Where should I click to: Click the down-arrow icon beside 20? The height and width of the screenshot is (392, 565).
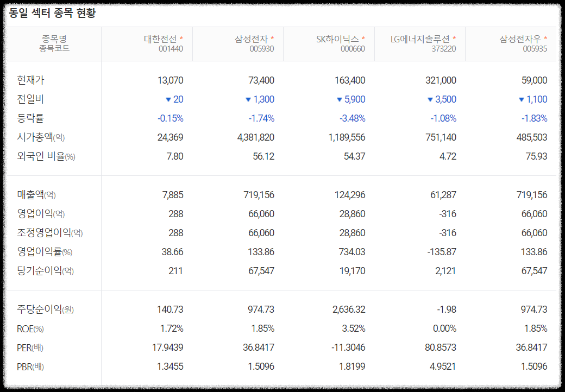[168, 100]
